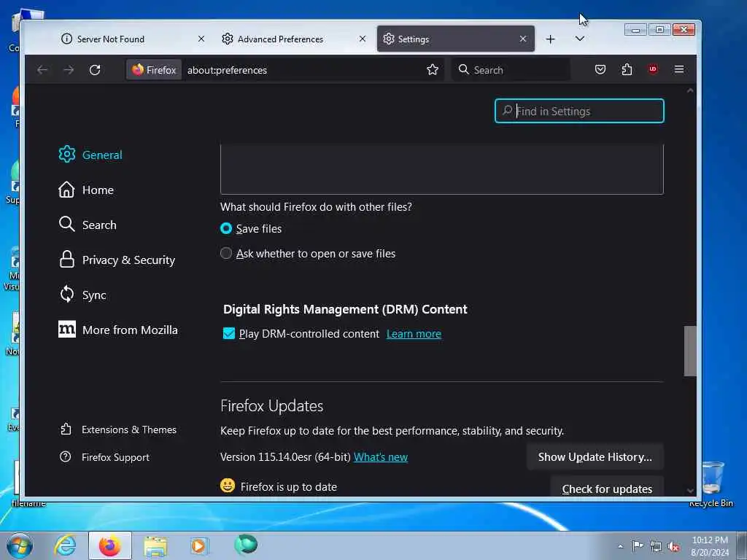The width and height of the screenshot is (747, 560).
Task: Open the DRM Learn more link
Action: point(414,334)
